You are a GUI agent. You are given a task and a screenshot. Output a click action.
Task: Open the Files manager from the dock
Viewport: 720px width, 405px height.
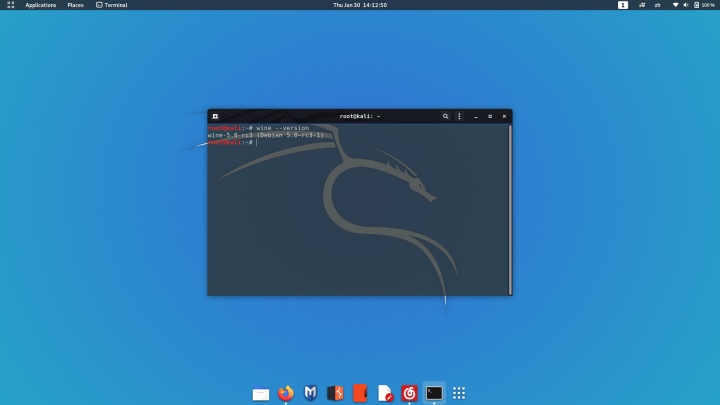point(261,394)
